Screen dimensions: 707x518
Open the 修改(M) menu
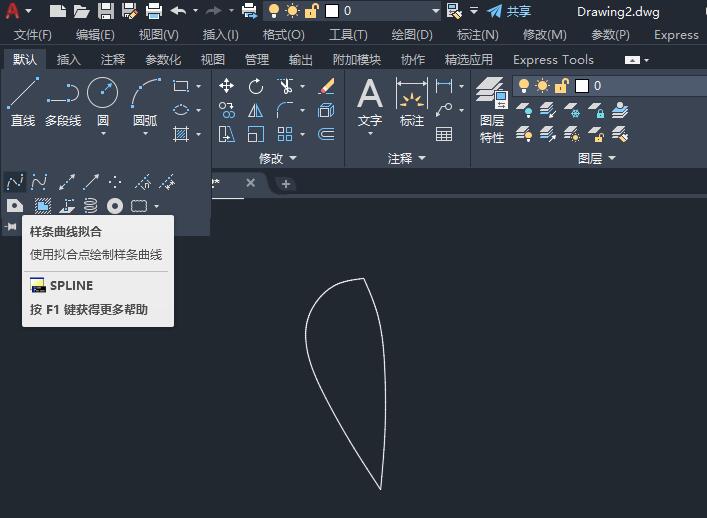coord(544,35)
